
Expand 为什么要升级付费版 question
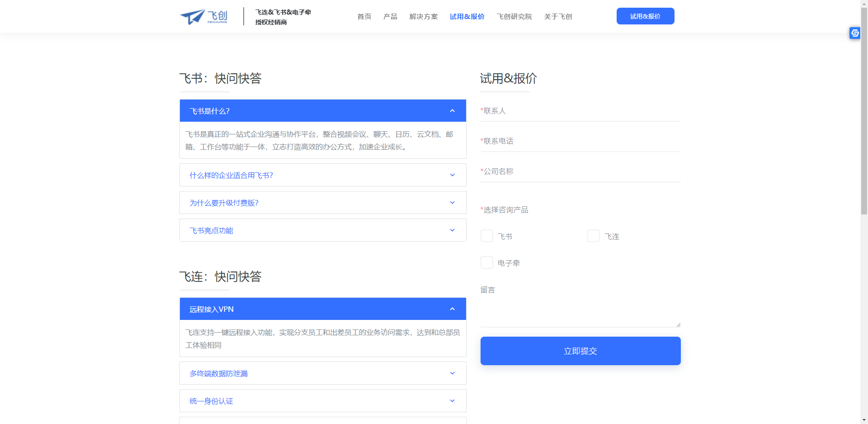[224, 203]
